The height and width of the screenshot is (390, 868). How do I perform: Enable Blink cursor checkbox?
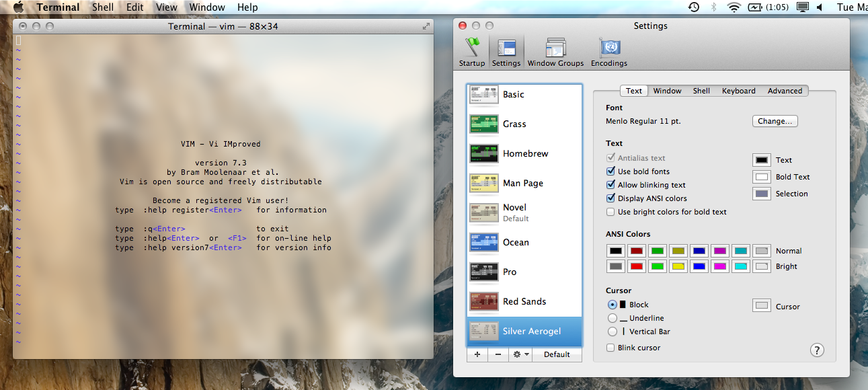(x=610, y=348)
